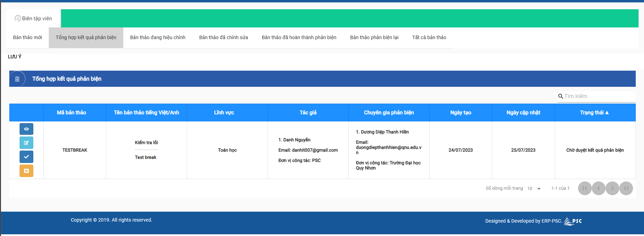This screenshot has width=644, height=236.
Task: Select Tất cả bản thảo tab
Action: (429, 37)
